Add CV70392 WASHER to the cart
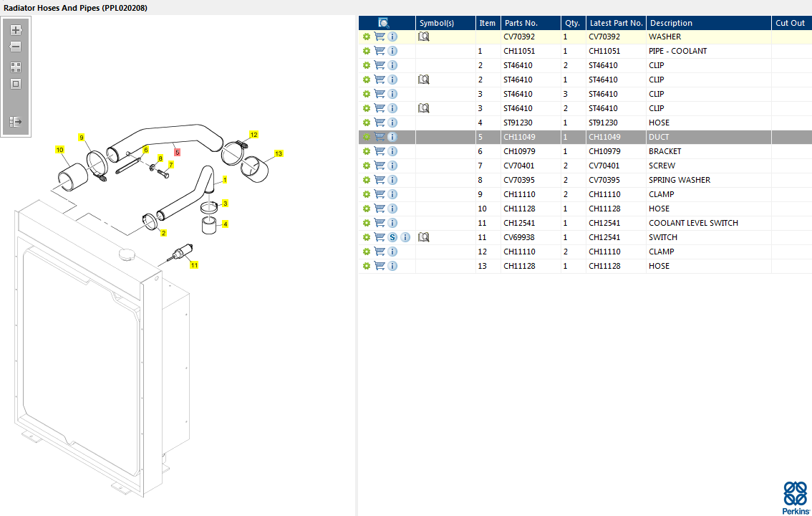Screen dimensions: 812x516 (380, 37)
